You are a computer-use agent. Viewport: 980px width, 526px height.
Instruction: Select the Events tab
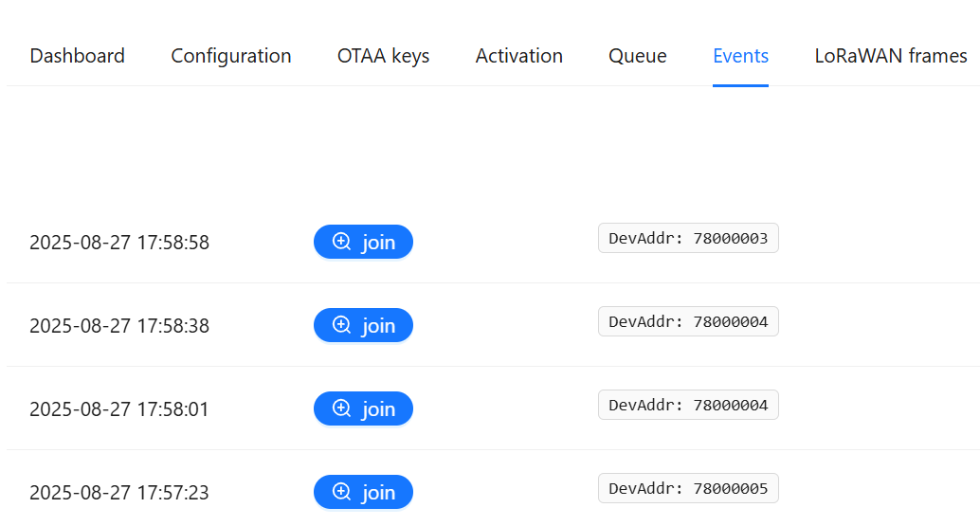point(740,56)
